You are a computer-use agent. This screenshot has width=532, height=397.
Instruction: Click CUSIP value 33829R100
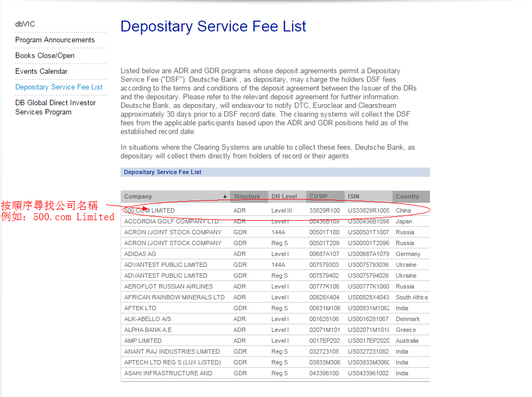(325, 210)
